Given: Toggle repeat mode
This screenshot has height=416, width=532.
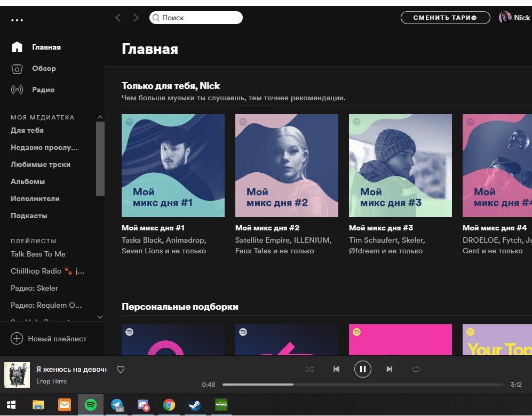Looking at the screenshot, I should coord(416,369).
